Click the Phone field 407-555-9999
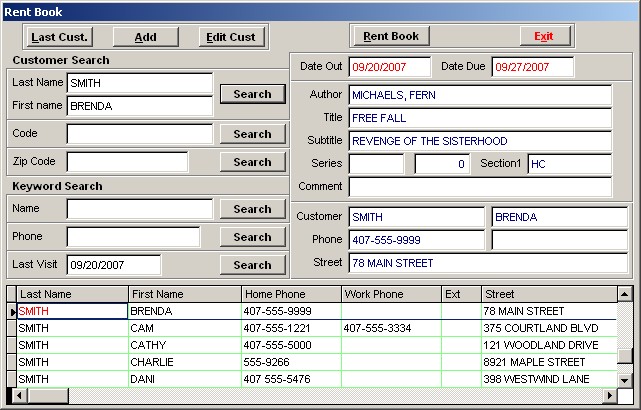This screenshot has width=641, height=410. (417, 240)
